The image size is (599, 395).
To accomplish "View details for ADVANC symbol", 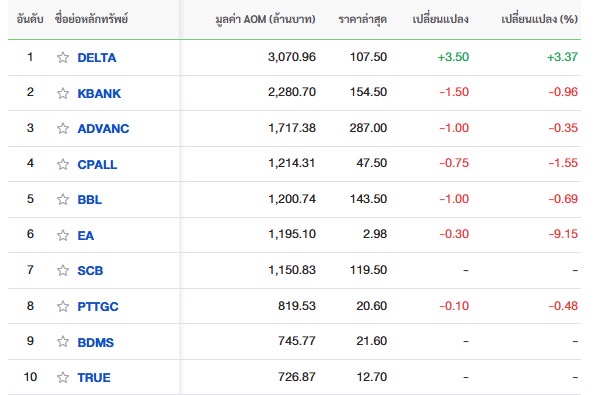I will click(103, 129).
